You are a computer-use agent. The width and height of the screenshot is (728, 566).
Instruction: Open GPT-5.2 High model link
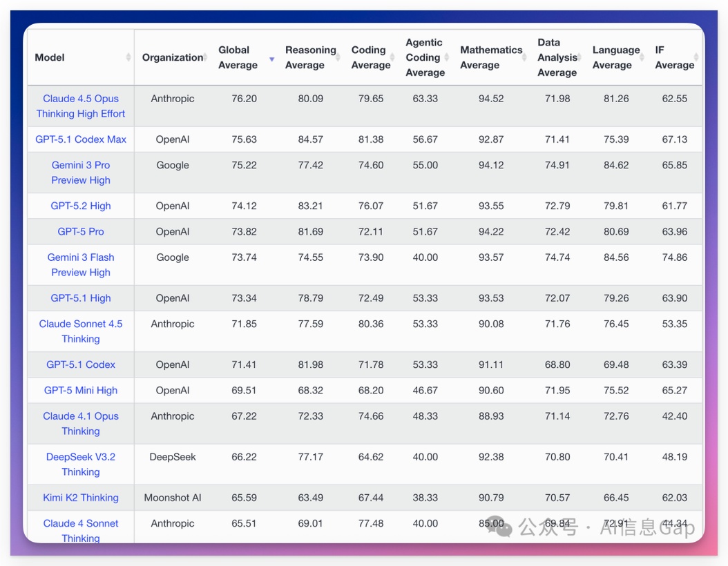81,206
